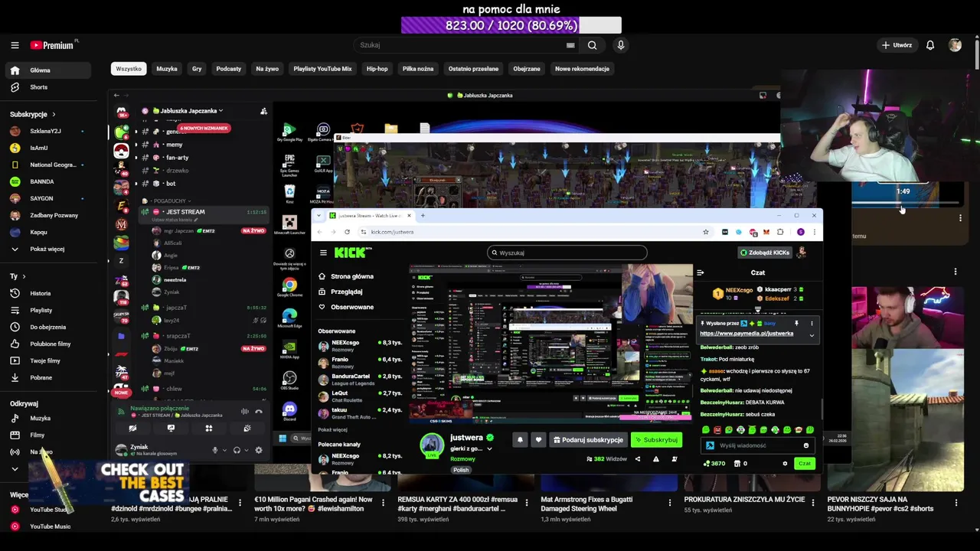980x551 pixels.
Task: Open the YouTube account avatar menu
Action: 955,45
